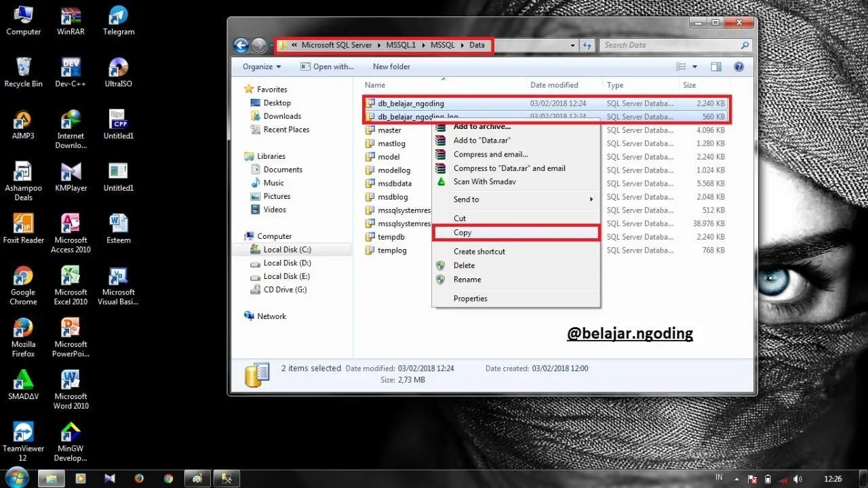Sort by Date modified column header
The width and height of the screenshot is (868, 488).
pos(565,85)
